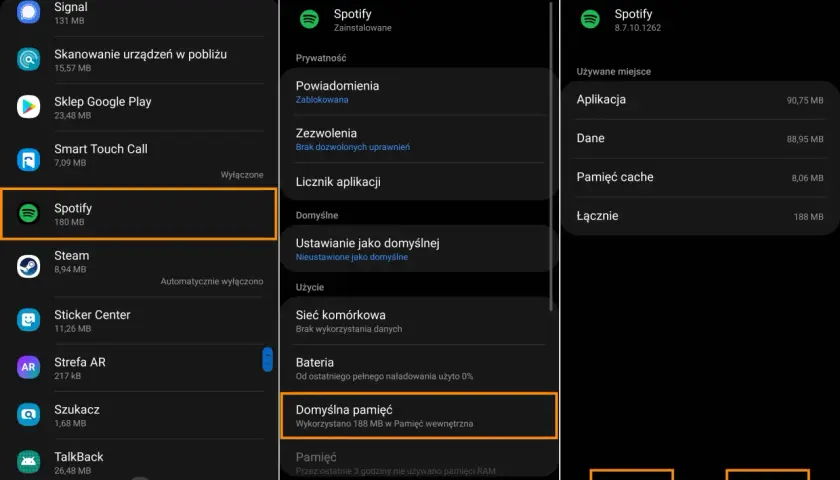Screen dimensions: 840x480
Task: Tap the Łącznie 188 MB row
Action: (x=700, y=216)
